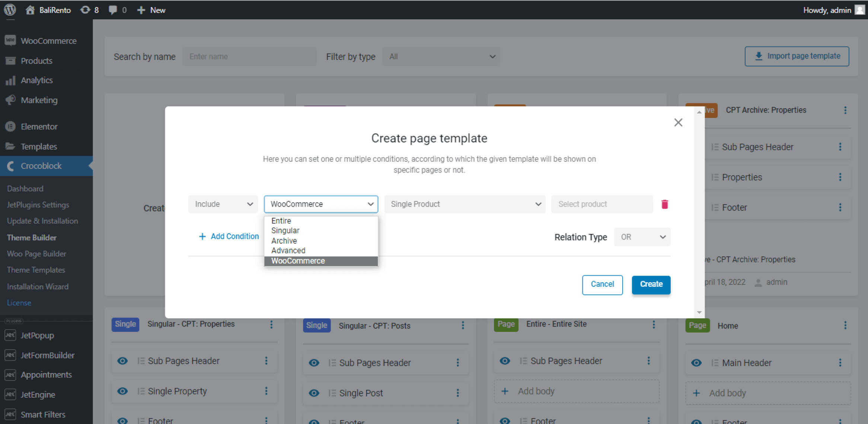Click the Smart Filters sidebar icon
Image resolution: width=868 pixels, height=424 pixels.
[10, 414]
